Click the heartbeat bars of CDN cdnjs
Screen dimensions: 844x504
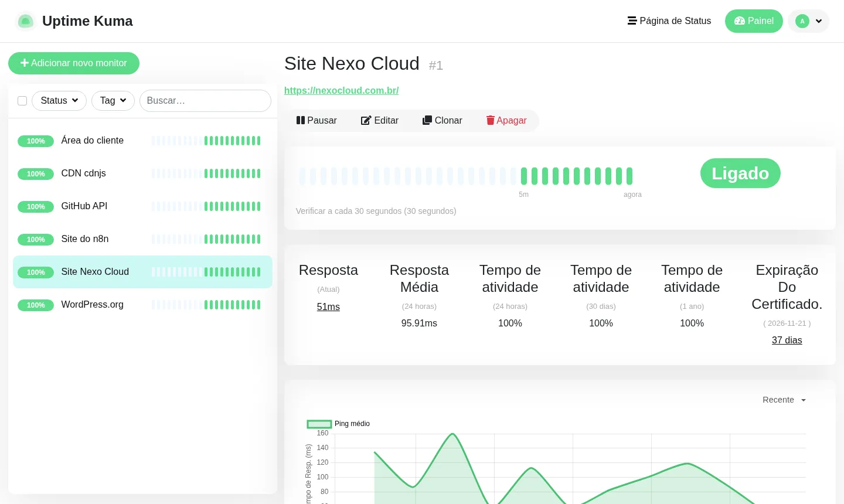click(206, 173)
